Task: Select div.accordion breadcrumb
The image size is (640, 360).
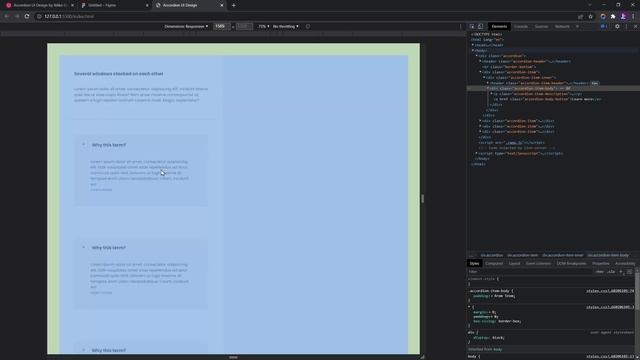Action: pyautogui.click(x=491, y=255)
